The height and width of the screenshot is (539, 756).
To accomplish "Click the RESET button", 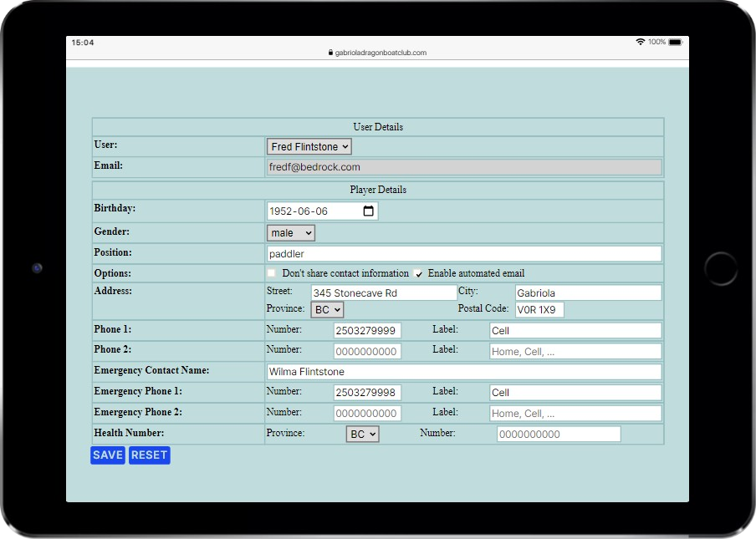I will [x=150, y=455].
